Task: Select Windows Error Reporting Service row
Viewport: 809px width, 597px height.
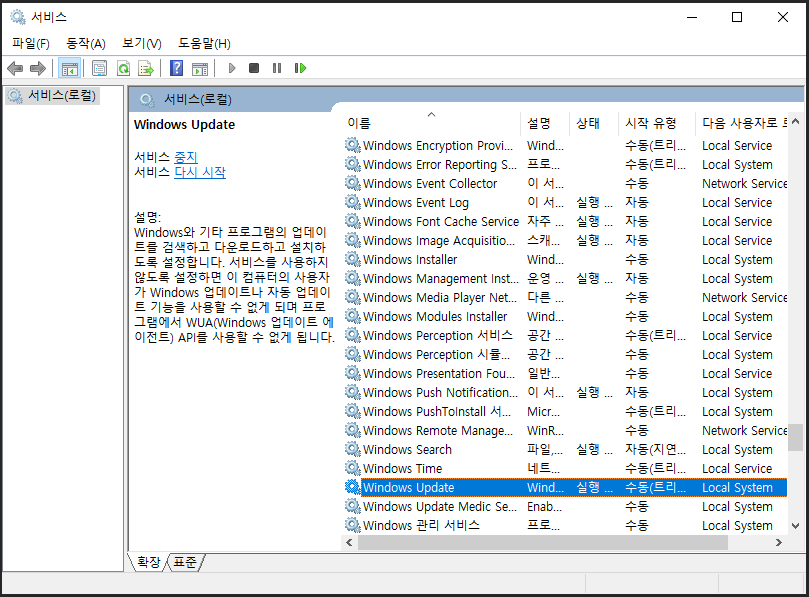Action: pyautogui.click(x=565, y=165)
